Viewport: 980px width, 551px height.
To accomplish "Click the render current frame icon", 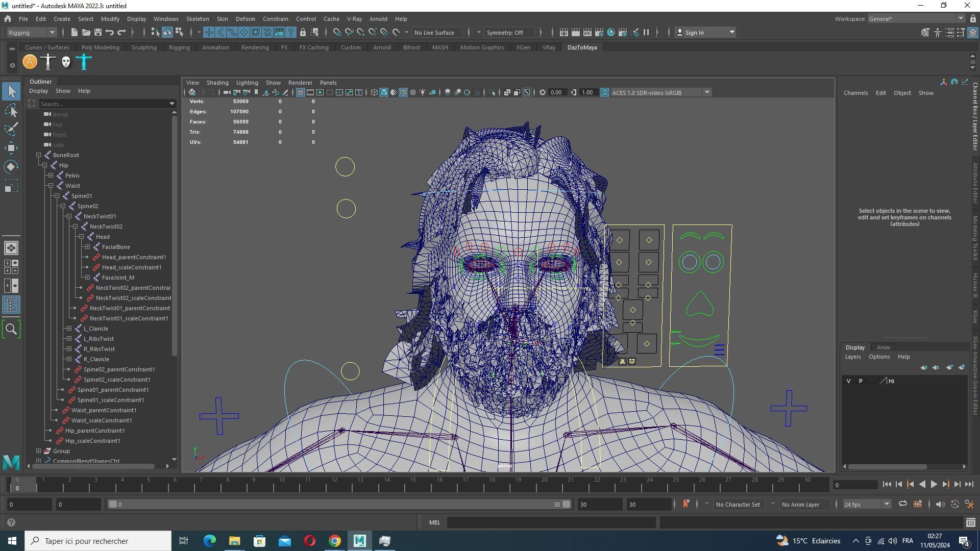I will (x=576, y=33).
